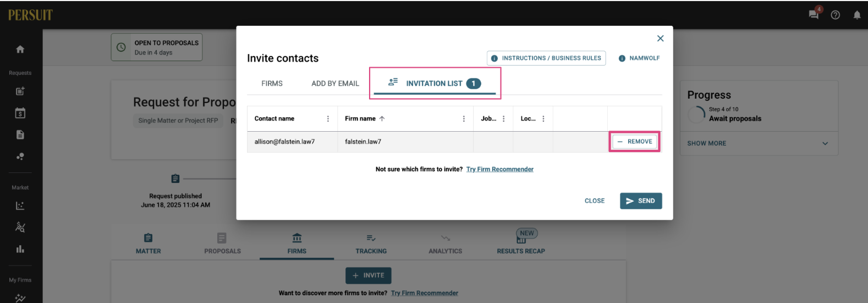
Task: Open Job column options menu
Action: [503, 119]
